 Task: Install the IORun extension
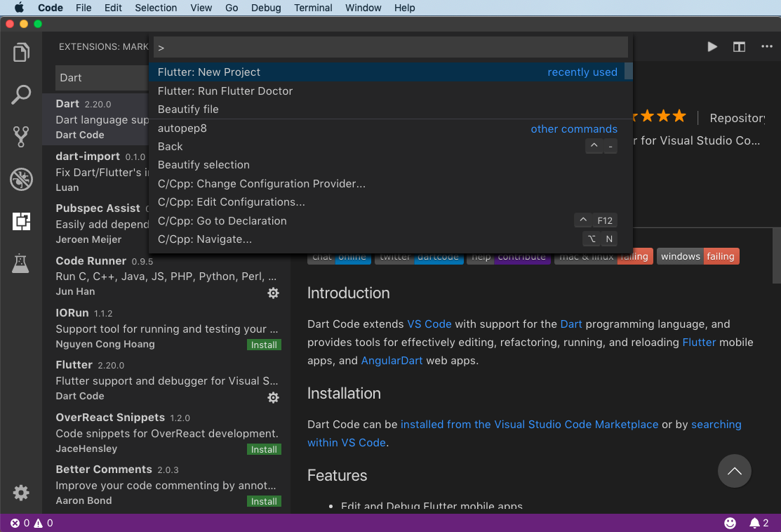click(264, 345)
